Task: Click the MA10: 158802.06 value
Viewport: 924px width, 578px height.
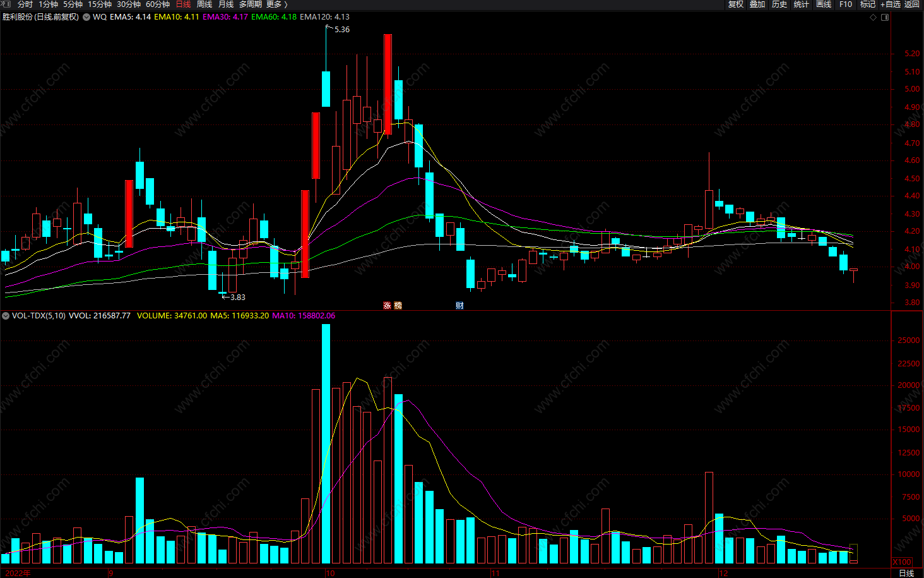Action: 304,316
